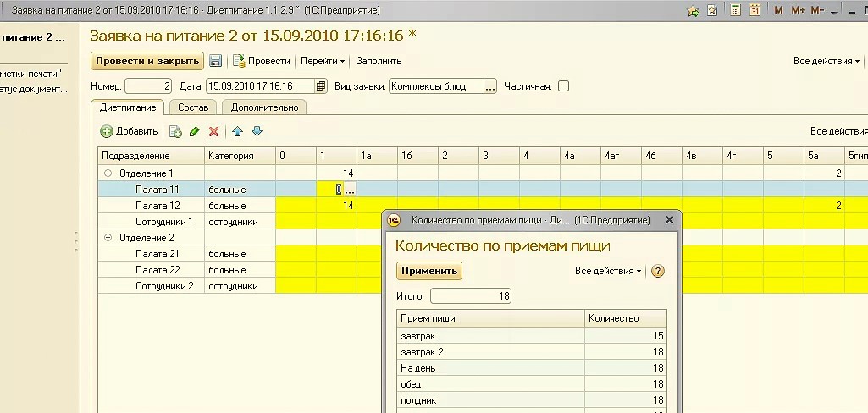The height and width of the screenshot is (413, 868).
Task: Toggle the Частичная checkbox
Action: point(563,86)
